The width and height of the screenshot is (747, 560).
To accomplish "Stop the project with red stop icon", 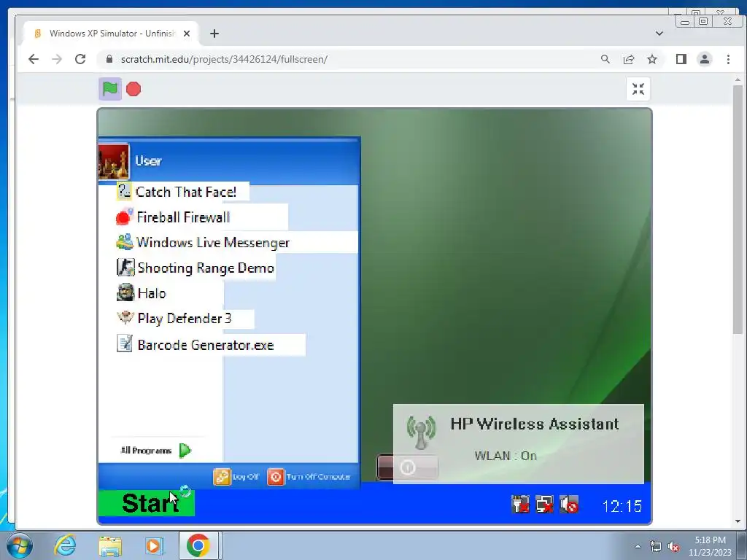I will 133,89.
